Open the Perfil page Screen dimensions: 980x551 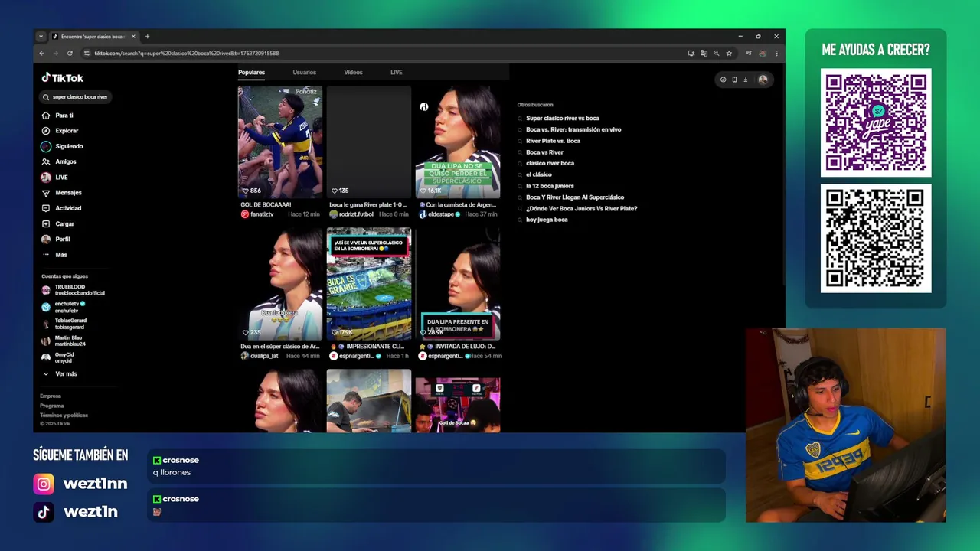coord(56,239)
